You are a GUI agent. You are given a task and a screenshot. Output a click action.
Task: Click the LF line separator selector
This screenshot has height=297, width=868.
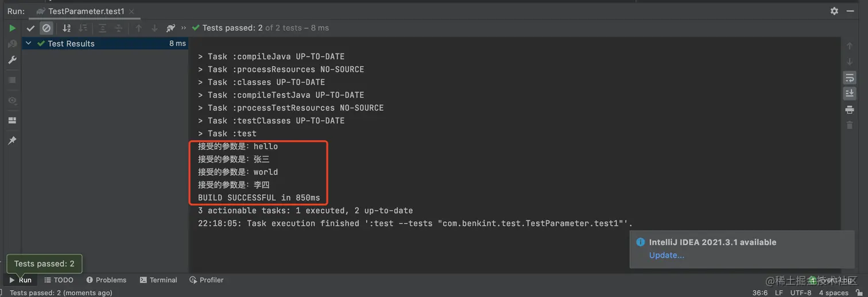pos(779,292)
